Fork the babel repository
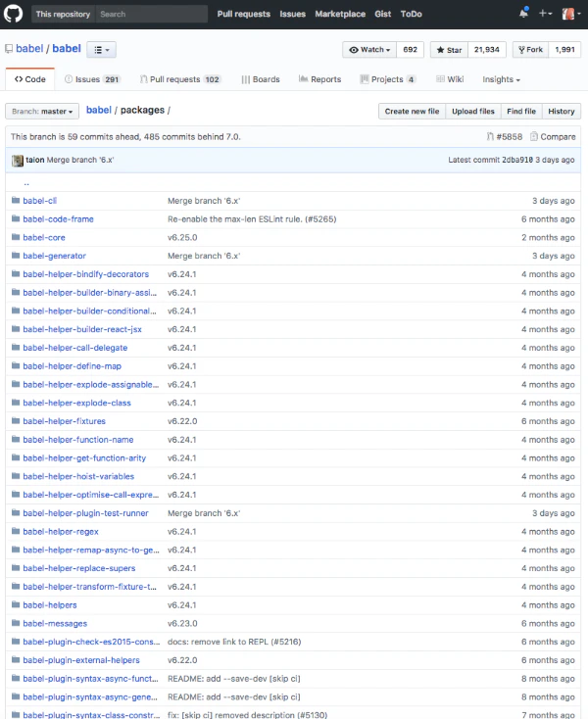 tap(530, 50)
